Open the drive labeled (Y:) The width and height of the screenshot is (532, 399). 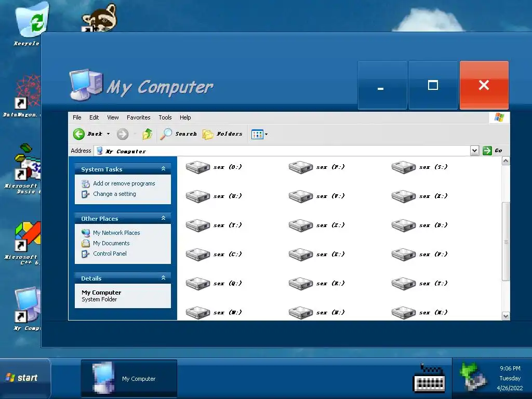[x=214, y=225]
